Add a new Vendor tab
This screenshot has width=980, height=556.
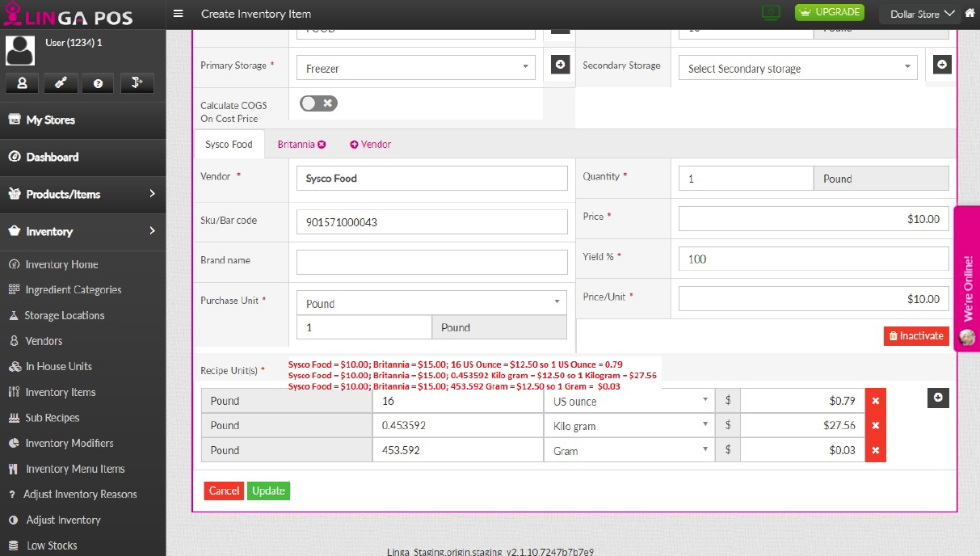[370, 144]
